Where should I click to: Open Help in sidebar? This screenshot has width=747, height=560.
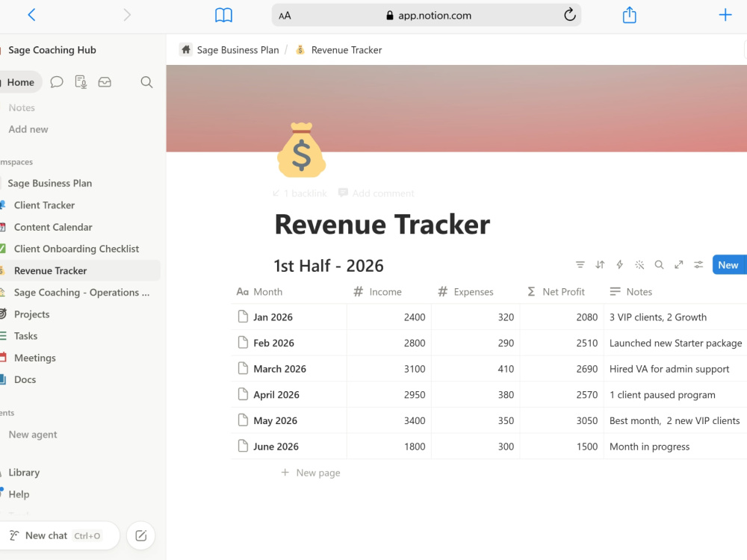point(19,494)
